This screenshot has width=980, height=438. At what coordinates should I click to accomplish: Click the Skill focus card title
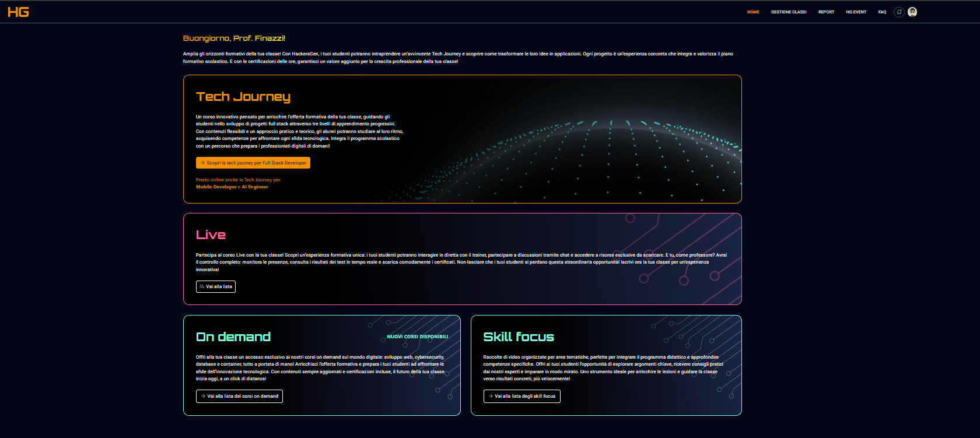(519, 337)
